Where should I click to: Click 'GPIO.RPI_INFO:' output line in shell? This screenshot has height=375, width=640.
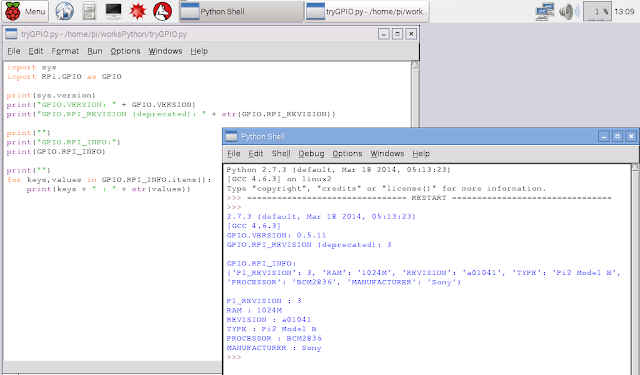[x=262, y=264]
